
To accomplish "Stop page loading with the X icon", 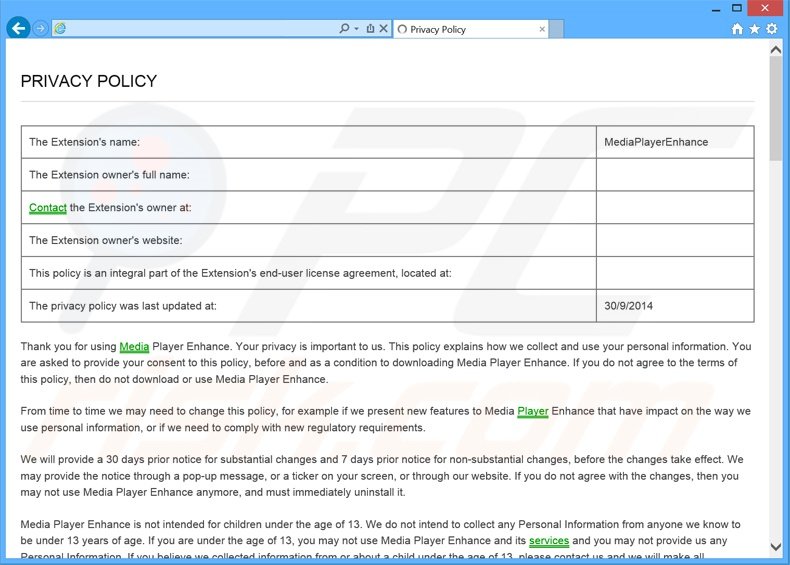I will tap(383, 29).
